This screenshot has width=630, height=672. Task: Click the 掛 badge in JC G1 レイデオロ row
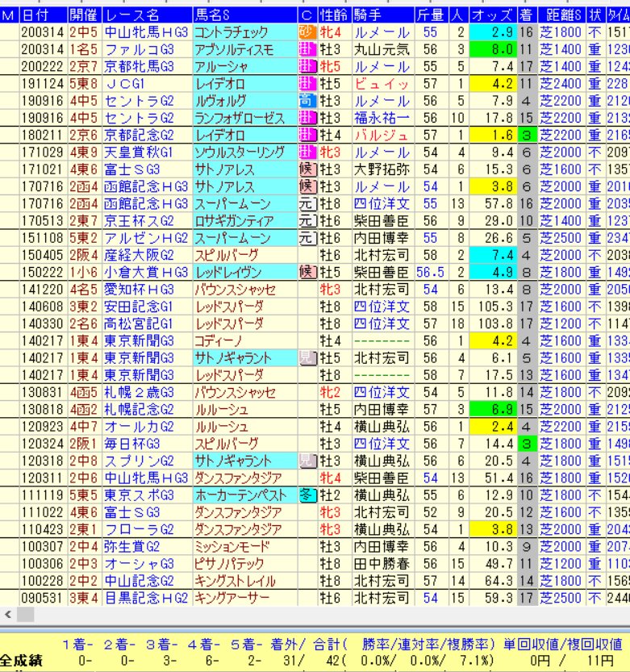tap(307, 84)
